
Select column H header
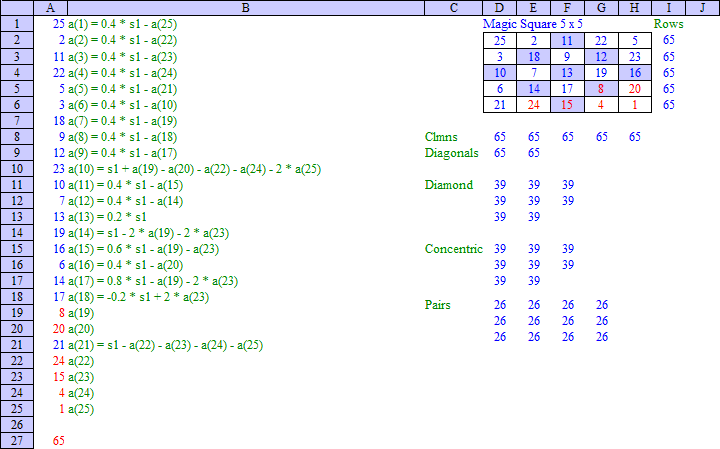635,8
